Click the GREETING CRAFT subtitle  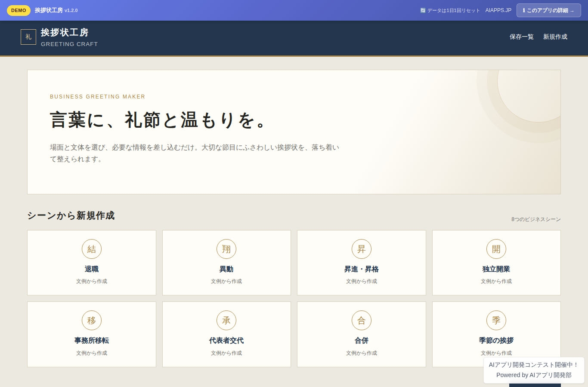click(x=69, y=44)
